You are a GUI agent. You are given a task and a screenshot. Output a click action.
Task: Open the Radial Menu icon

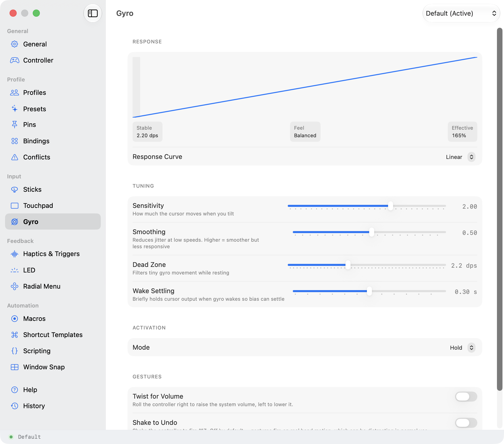click(15, 286)
